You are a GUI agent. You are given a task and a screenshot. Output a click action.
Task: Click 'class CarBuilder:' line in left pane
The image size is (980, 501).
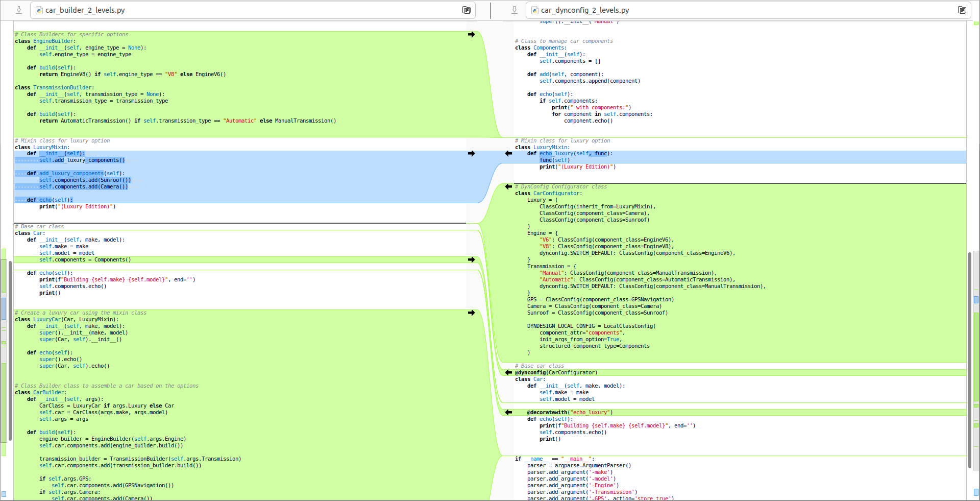click(40, 392)
